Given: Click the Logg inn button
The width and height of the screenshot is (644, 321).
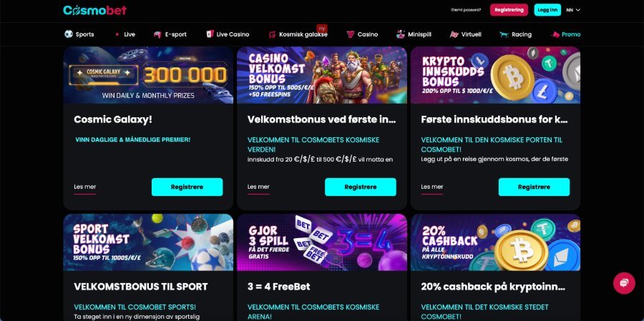Looking at the screenshot, I should point(547,10).
